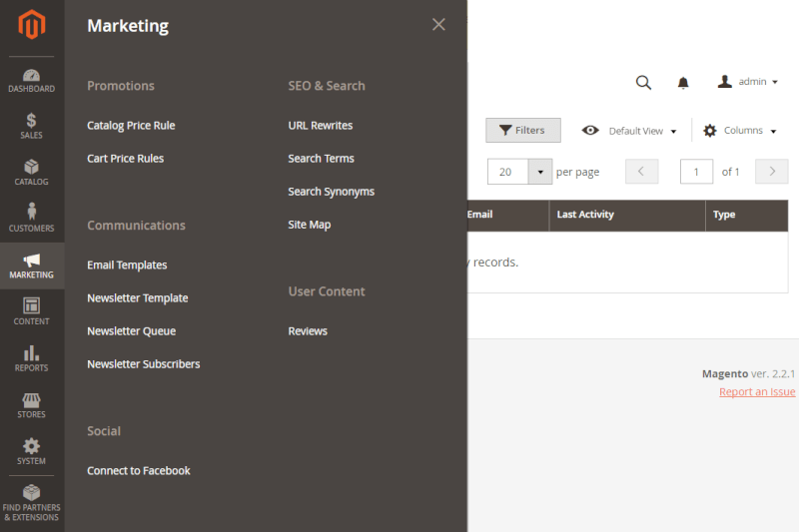Image resolution: width=799 pixels, height=532 pixels.
Task: Open Newsletter Subscribers
Action: (144, 364)
